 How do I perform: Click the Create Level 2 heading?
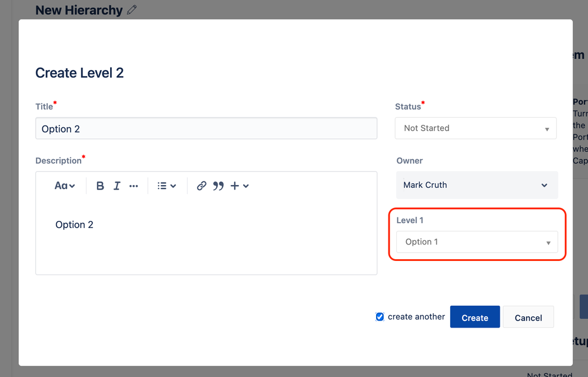79,73
